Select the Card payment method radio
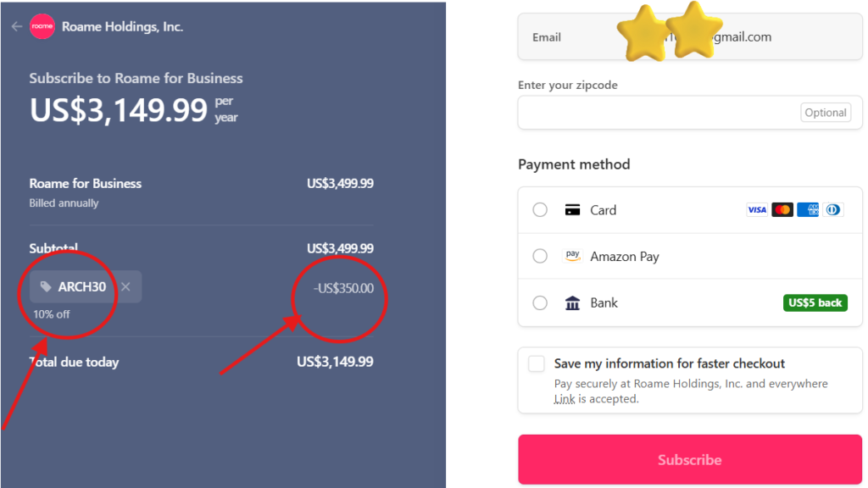868x488 pixels. point(540,210)
